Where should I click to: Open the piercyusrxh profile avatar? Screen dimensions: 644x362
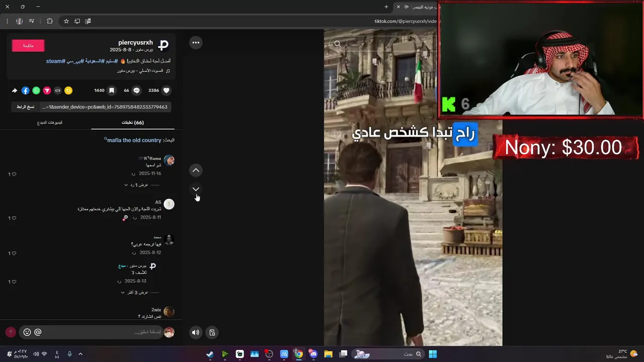point(164,46)
